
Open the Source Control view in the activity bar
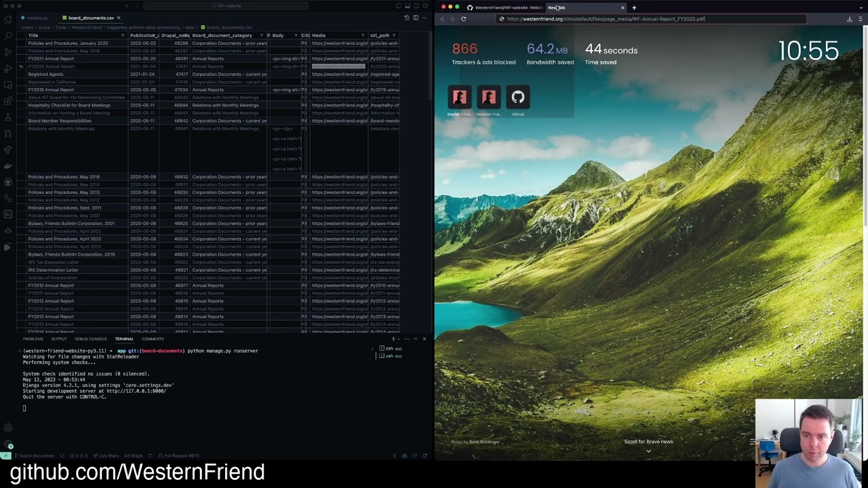coord(7,52)
